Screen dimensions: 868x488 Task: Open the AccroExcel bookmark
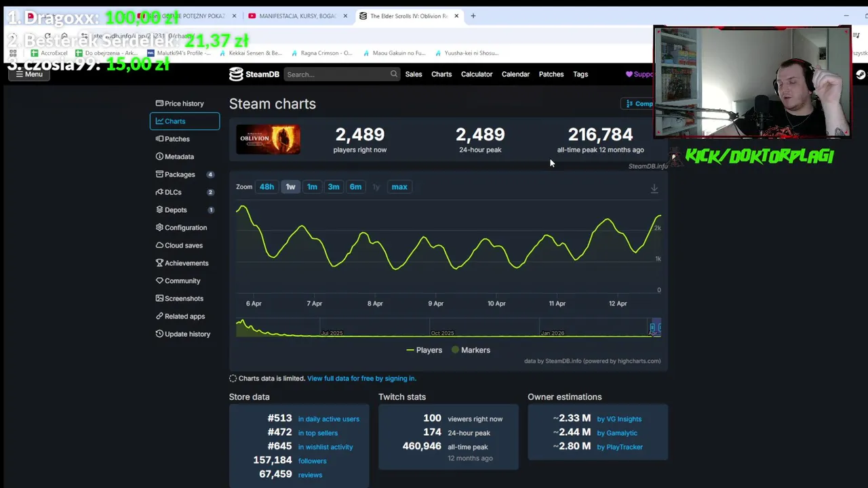coord(49,53)
